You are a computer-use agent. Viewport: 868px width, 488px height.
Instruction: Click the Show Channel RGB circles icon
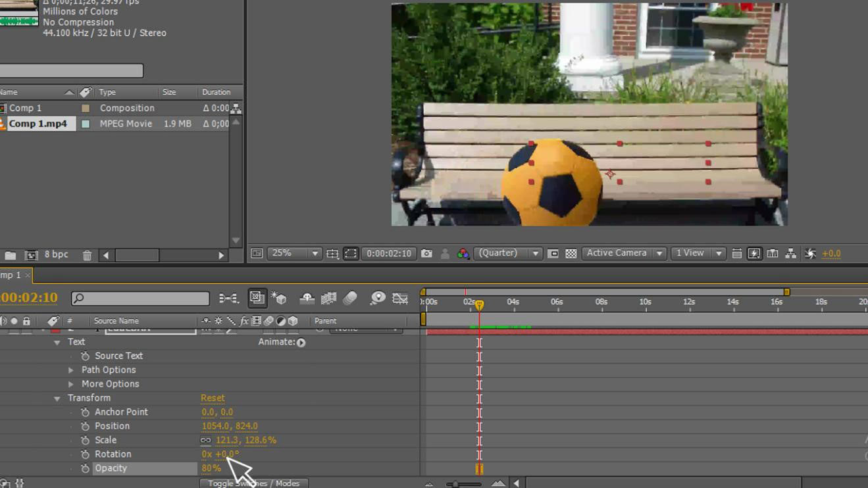tap(463, 254)
